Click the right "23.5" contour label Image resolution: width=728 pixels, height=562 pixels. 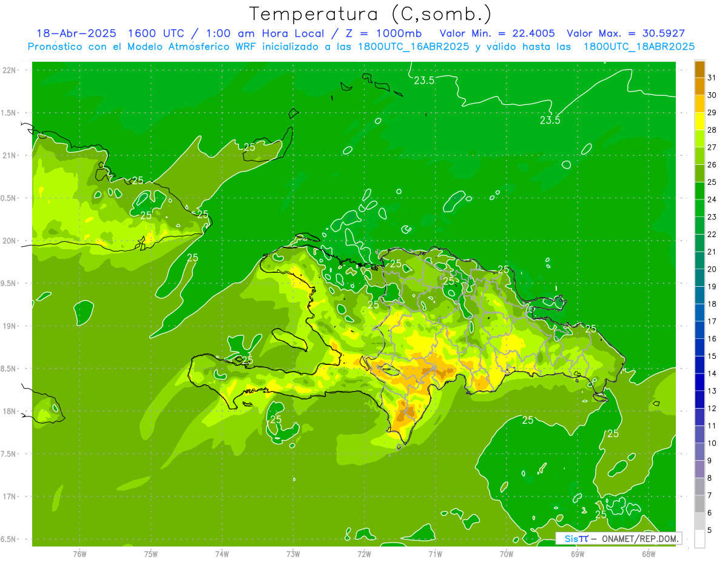(550, 120)
